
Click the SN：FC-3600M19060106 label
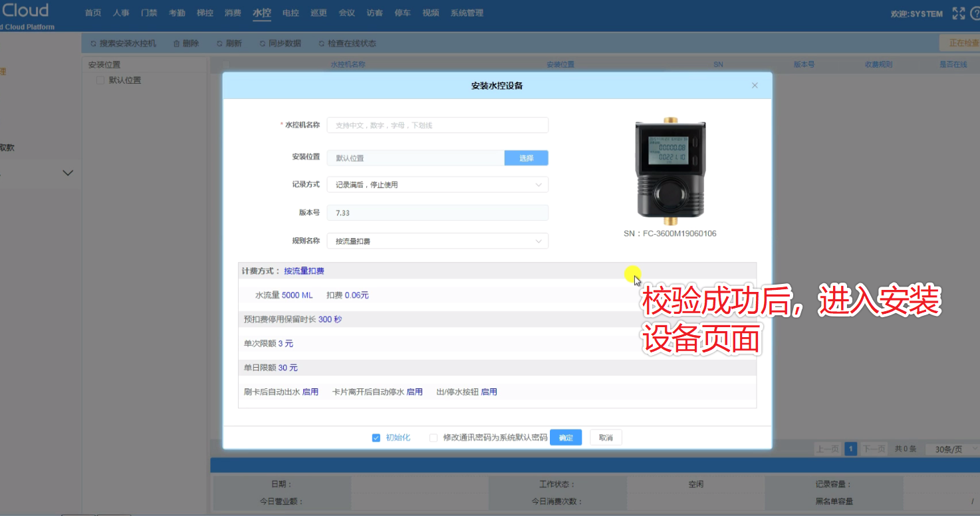click(x=670, y=233)
